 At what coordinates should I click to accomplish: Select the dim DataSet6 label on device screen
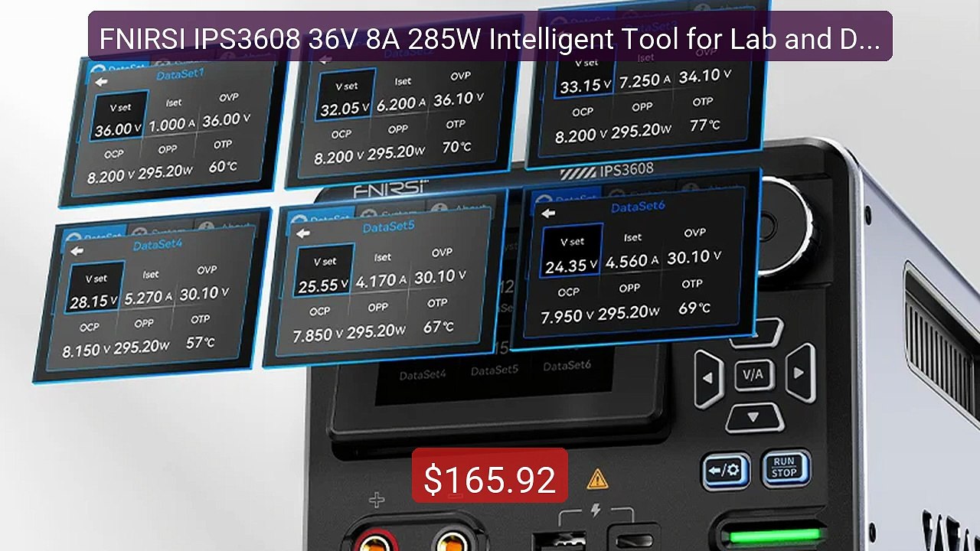point(567,366)
